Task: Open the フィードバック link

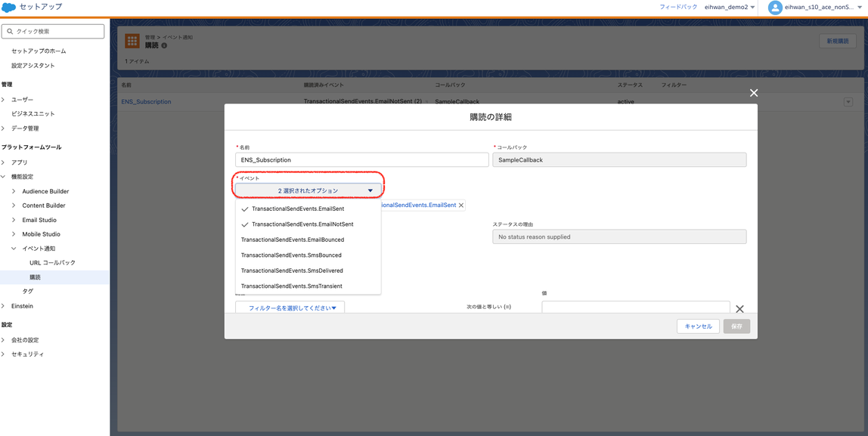Action: click(x=678, y=8)
